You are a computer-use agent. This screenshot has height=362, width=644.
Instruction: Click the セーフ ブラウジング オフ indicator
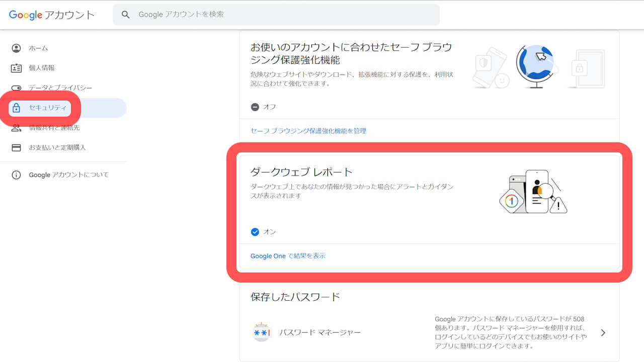pos(263,107)
